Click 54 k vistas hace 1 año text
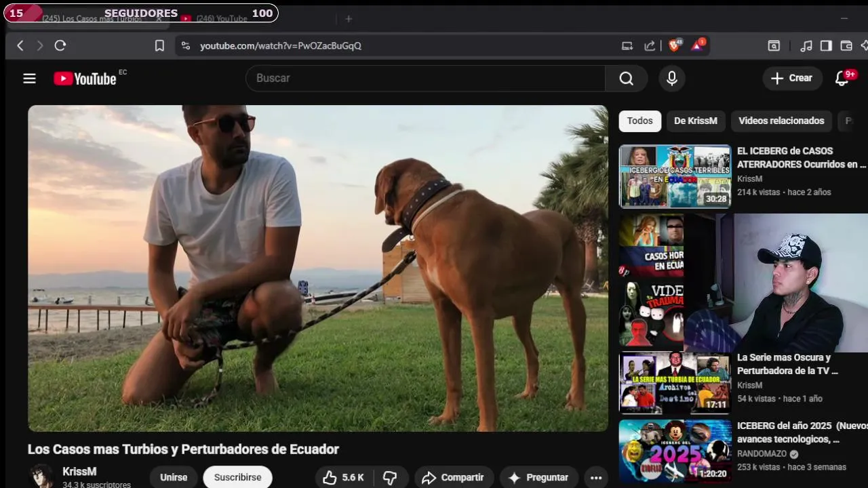 (x=780, y=399)
